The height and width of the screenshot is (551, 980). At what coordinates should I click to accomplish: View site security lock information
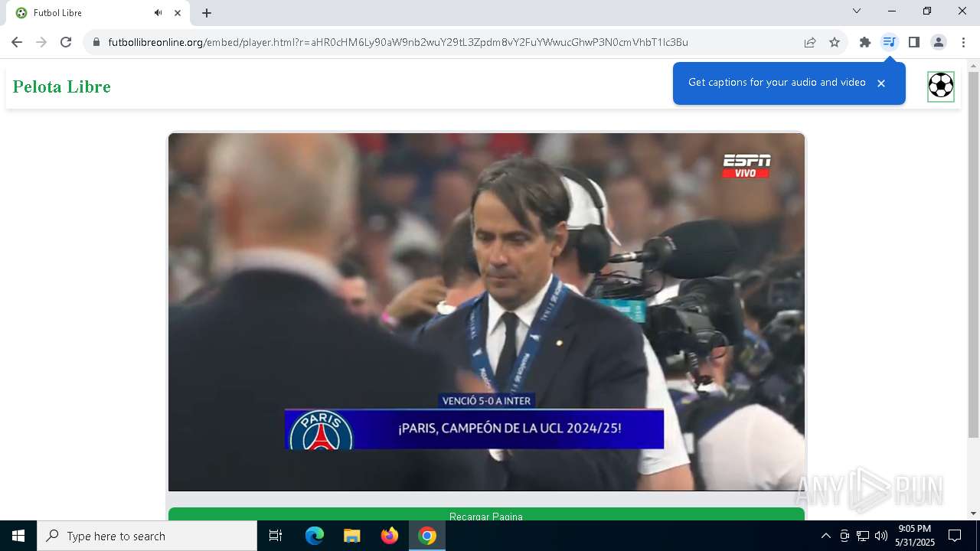[96, 42]
